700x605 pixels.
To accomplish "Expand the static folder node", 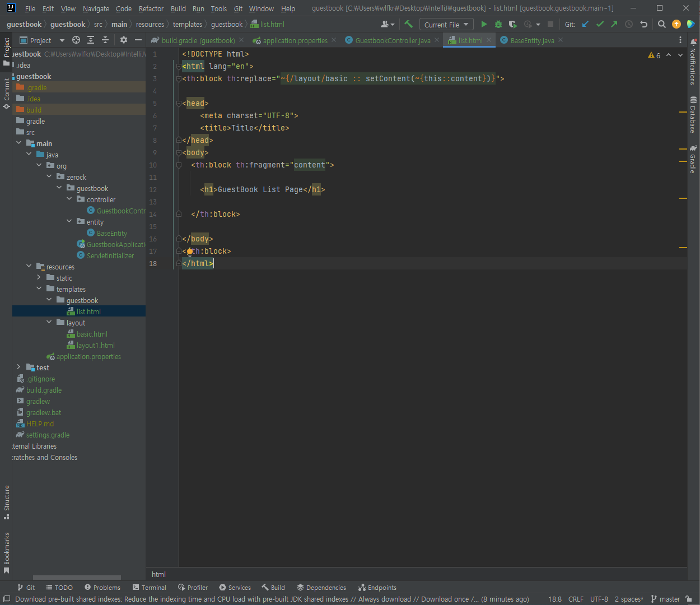I will (x=39, y=278).
